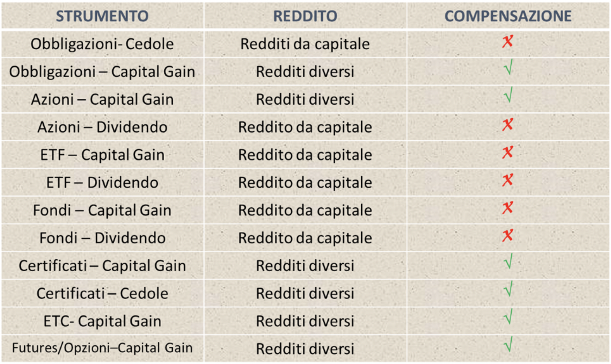Screen dimensions: 611x364
Task: Click the green check for Azioni Capital Gain
Action: click(509, 95)
